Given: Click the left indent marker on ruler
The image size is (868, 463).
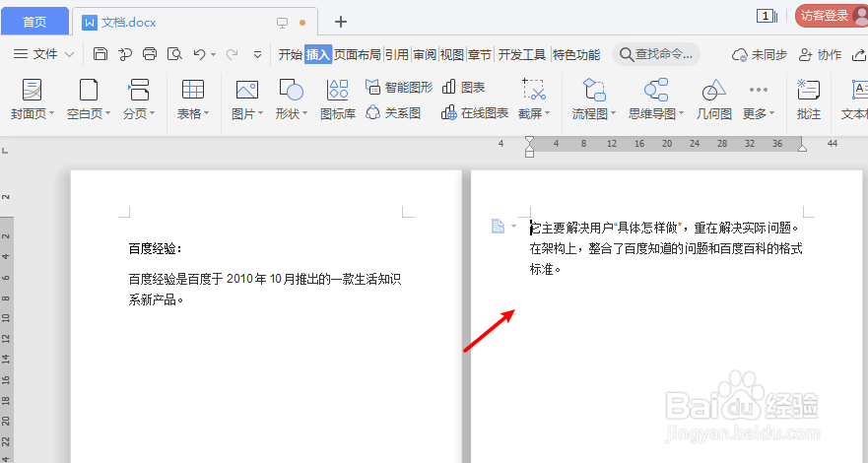Looking at the screenshot, I should click(529, 147).
